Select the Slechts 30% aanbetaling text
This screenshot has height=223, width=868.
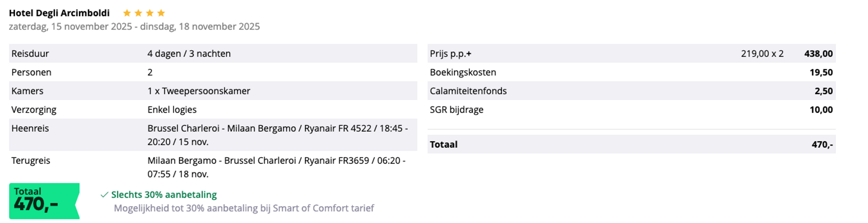pyautogui.click(x=164, y=195)
